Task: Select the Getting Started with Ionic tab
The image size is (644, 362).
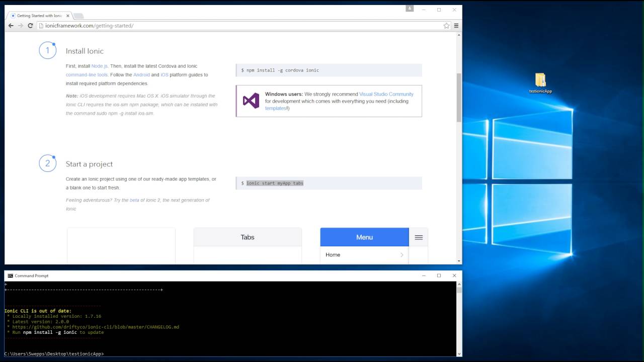Action: [39, 16]
